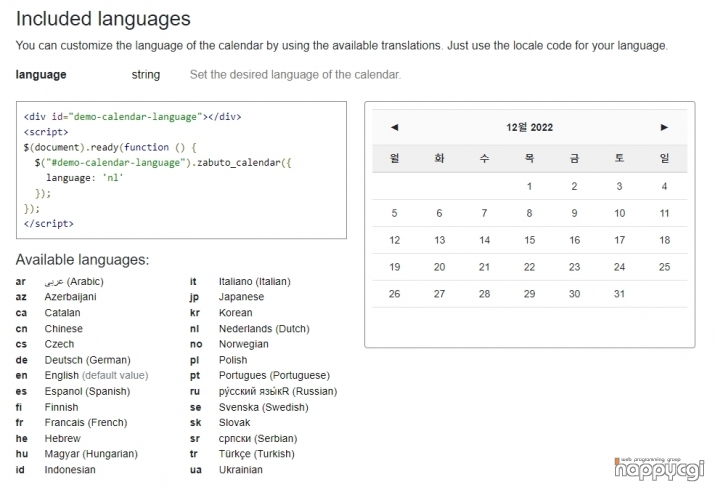Click calendar day 26
This screenshot has height=490, width=715.
point(395,294)
